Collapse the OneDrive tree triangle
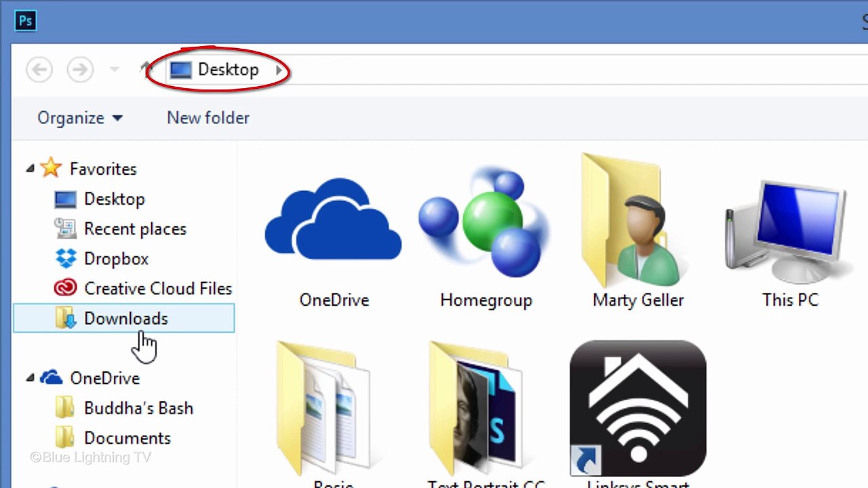Viewport: 868px width, 488px height. (30, 378)
